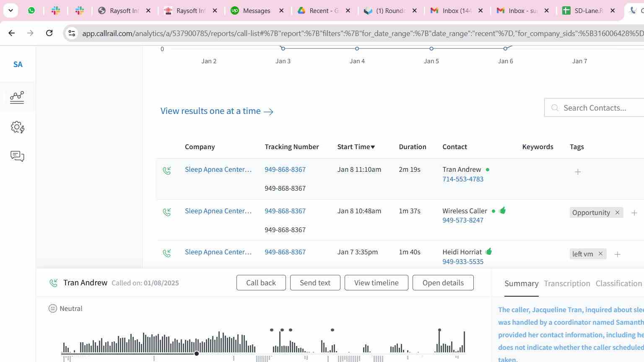This screenshot has width=644, height=362.
Task: Click the Call back button
Action: (x=261, y=283)
